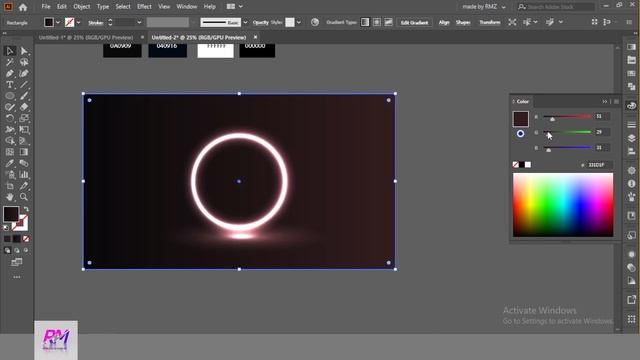
Task: Select the Blend tool
Action: tap(24, 163)
